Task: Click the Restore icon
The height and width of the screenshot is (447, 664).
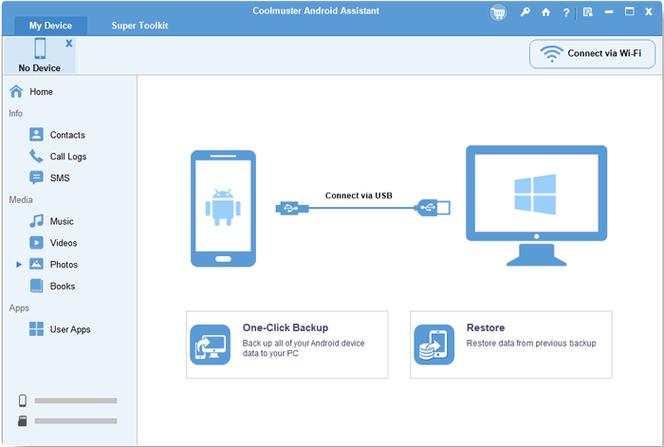Action: click(434, 344)
